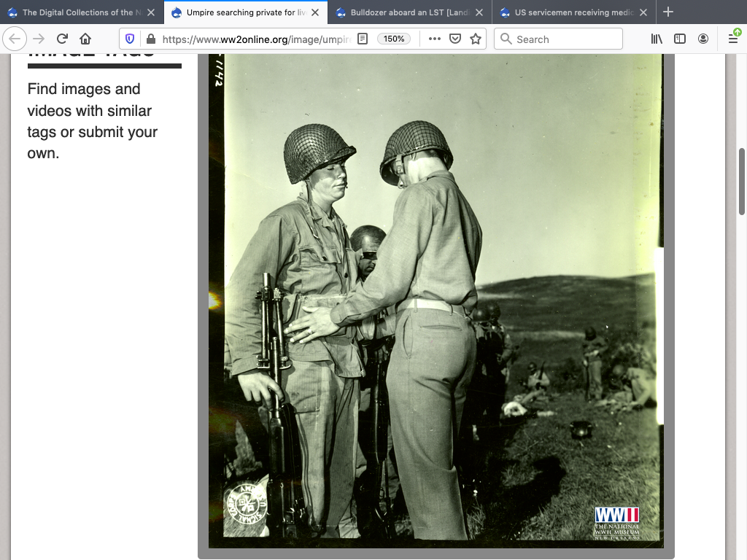Image resolution: width=747 pixels, height=560 pixels.
Task: Bookmark this page with the star
Action: (476, 39)
